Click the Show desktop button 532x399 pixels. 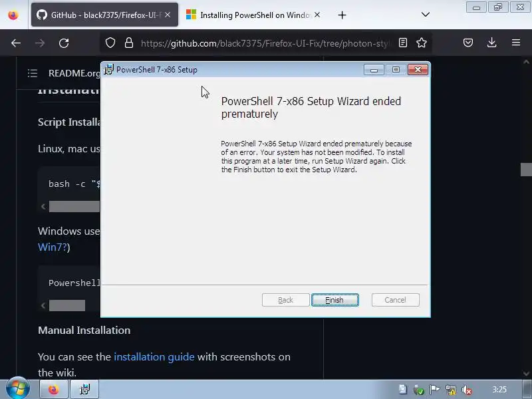tap(527, 390)
